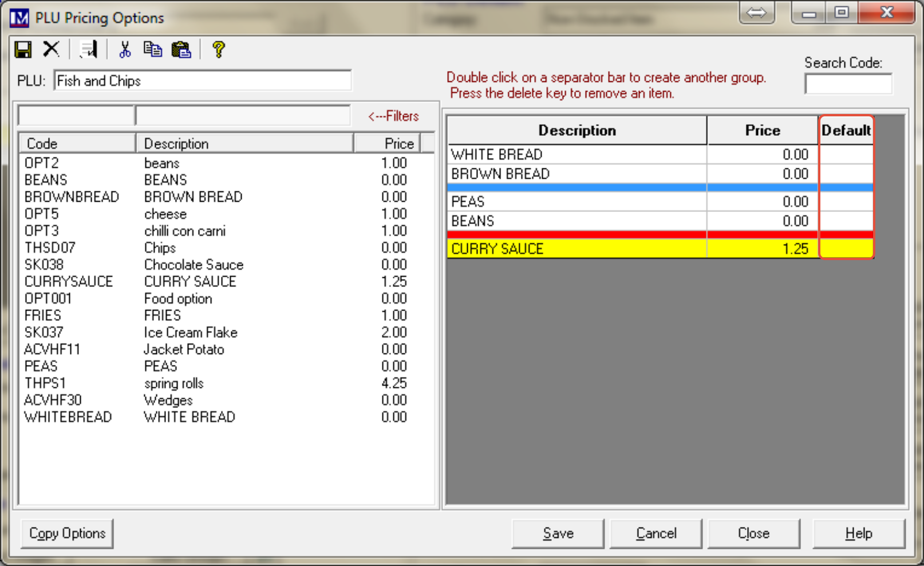The height and width of the screenshot is (566, 924).
Task: Click Default cell for WHITE BREAD
Action: point(846,155)
